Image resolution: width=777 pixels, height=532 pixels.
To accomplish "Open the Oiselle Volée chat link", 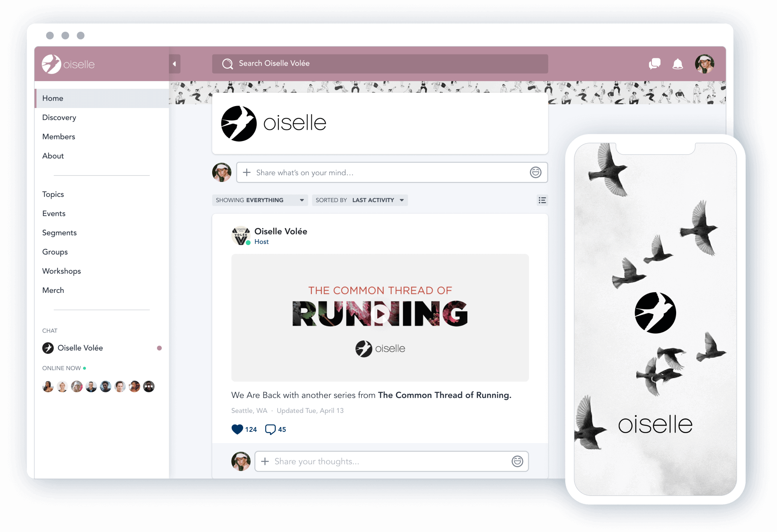I will click(80, 348).
